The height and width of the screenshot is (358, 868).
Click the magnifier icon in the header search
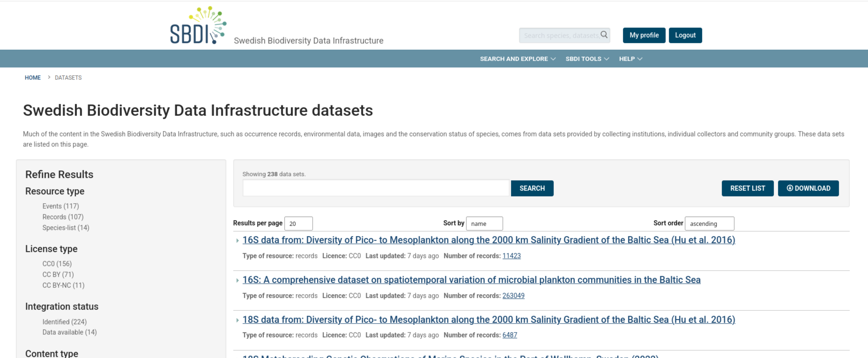(604, 35)
